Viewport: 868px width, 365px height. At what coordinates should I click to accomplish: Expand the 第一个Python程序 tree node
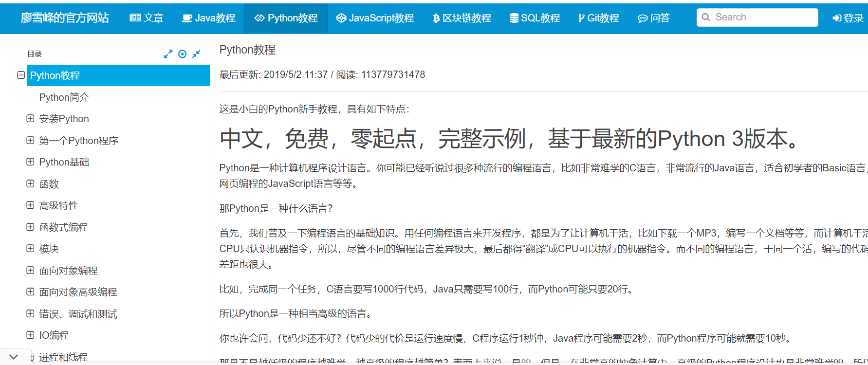coord(30,140)
